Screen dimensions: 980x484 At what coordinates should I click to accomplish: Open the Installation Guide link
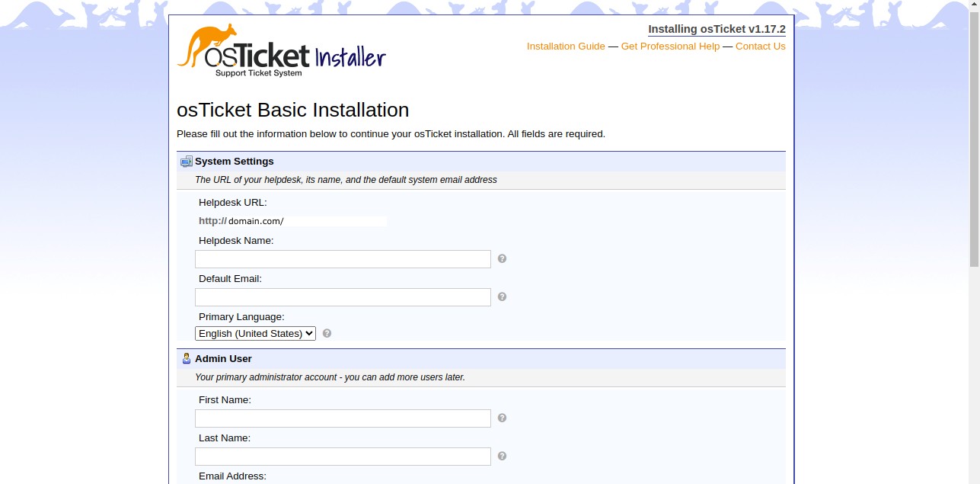pyautogui.click(x=566, y=46)
